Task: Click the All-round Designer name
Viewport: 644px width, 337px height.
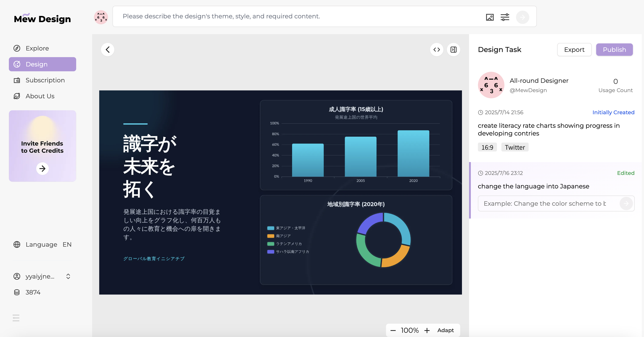Action: click(x=539, y=81)
